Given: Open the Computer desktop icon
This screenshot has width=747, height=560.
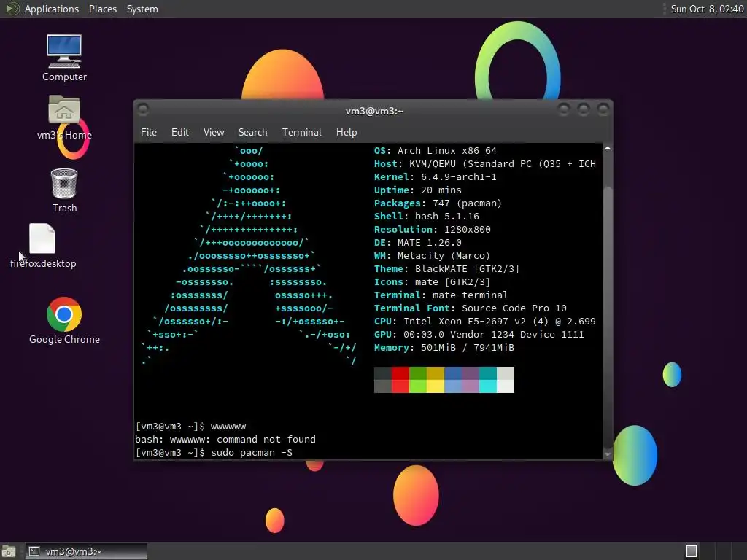Looking at the screenshot, I should coord(64,58).
